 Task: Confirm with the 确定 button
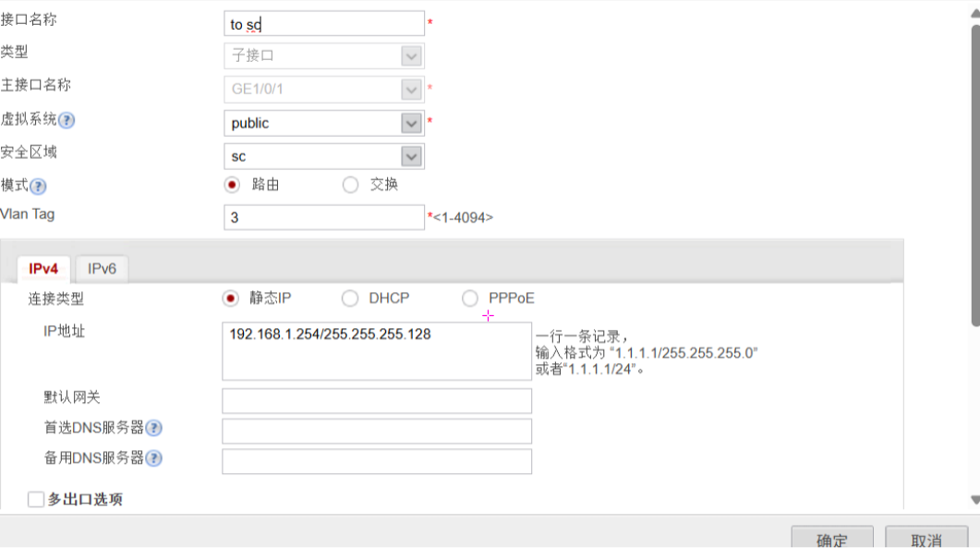pos(832,537)
